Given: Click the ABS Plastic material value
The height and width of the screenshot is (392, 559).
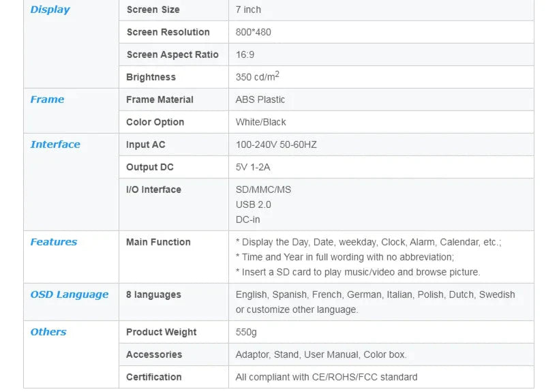Looking at the screenshot, I should click(260, 100).
